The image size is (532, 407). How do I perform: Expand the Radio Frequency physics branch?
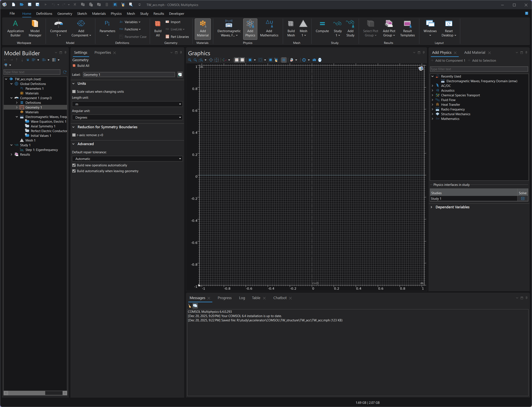432,109
